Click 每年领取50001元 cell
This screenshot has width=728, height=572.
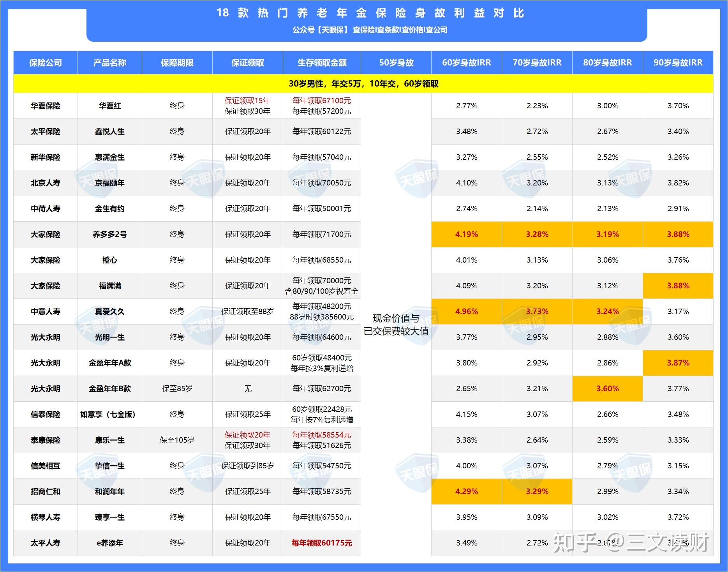[322, 209]
